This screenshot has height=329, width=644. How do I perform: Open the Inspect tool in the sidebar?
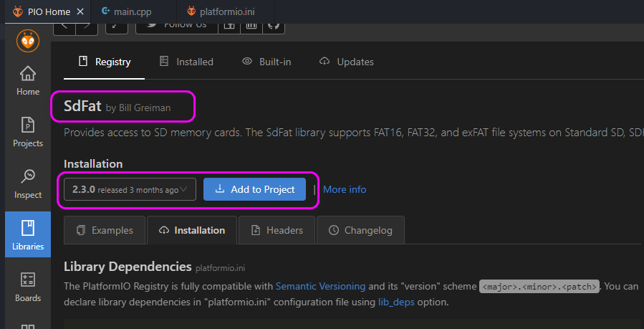coord(28,184)
